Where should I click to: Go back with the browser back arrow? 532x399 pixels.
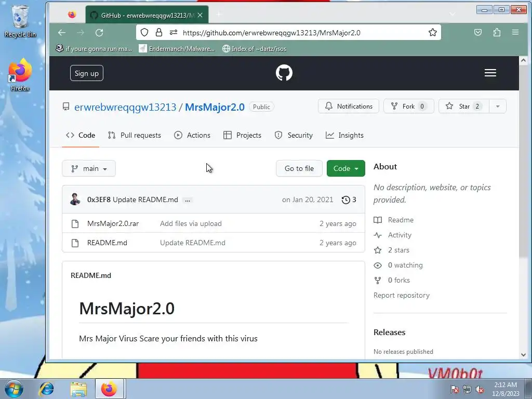[62, 33]
